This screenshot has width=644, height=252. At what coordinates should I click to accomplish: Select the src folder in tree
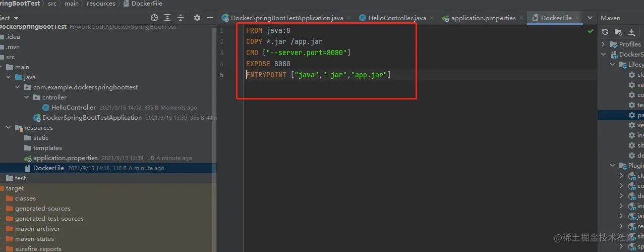10,57
